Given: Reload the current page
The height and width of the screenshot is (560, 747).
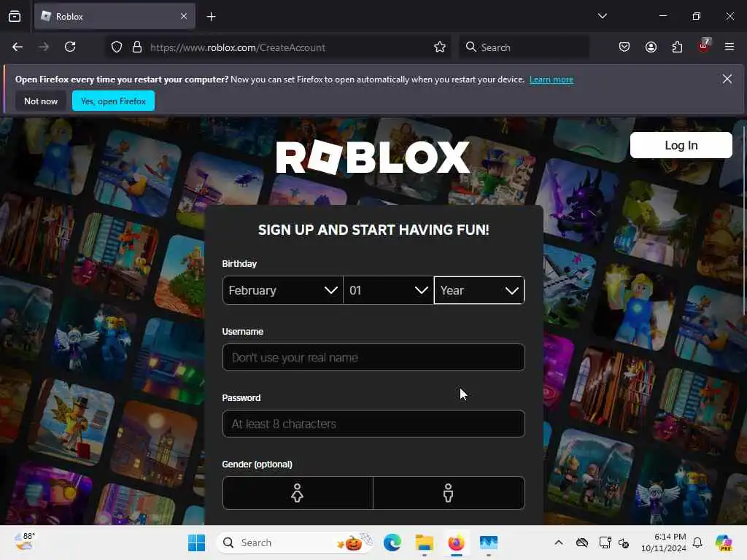Looking at the screenshot, I should tap(70, 47).
